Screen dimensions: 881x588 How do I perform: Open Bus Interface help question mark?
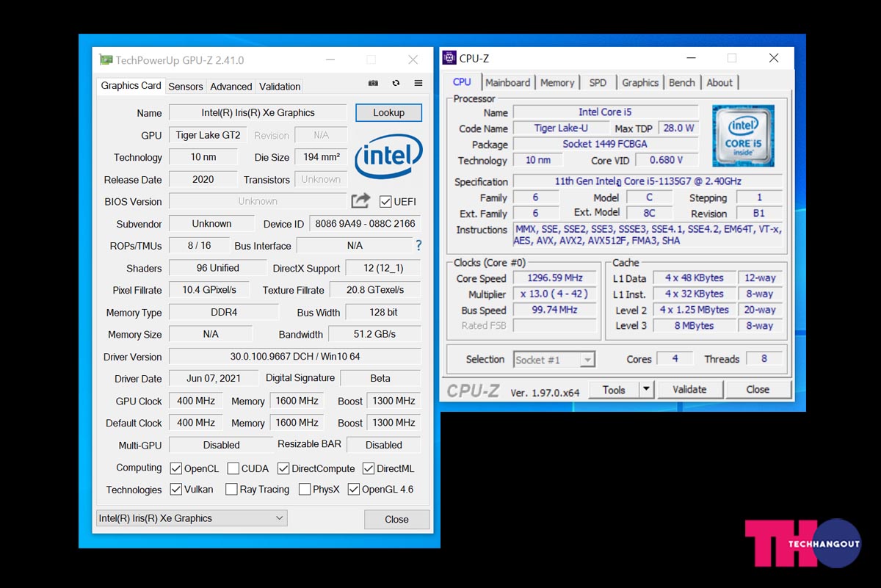click(x=418, y=246)
